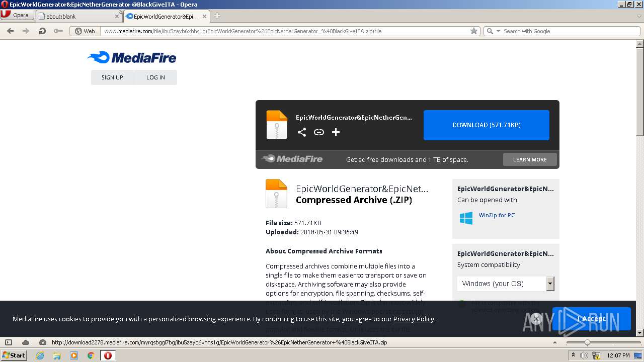This screenshot has height=362, width=644.
Task: Open the volume speaker tray icon
Action: click(584, 355)
